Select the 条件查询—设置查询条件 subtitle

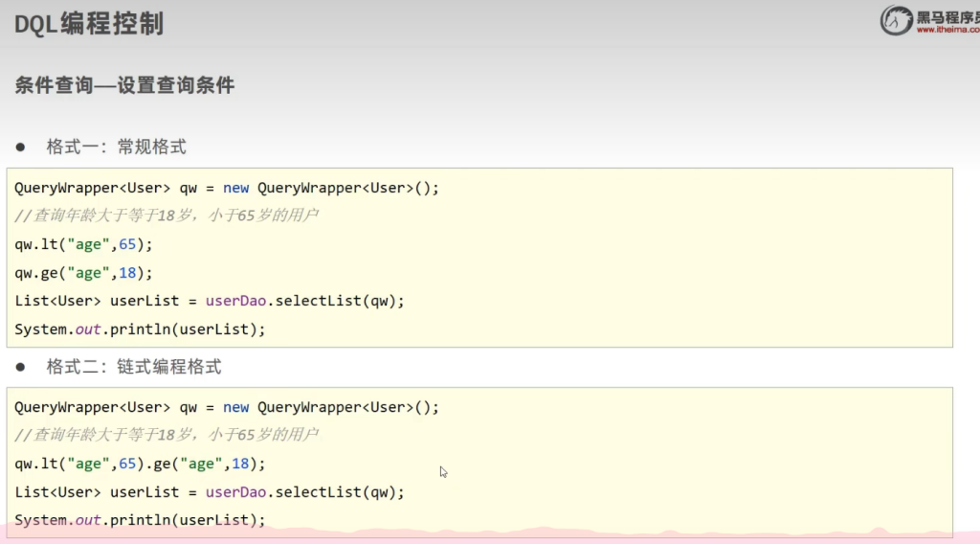pyautogui.click(x=124, y=85)
